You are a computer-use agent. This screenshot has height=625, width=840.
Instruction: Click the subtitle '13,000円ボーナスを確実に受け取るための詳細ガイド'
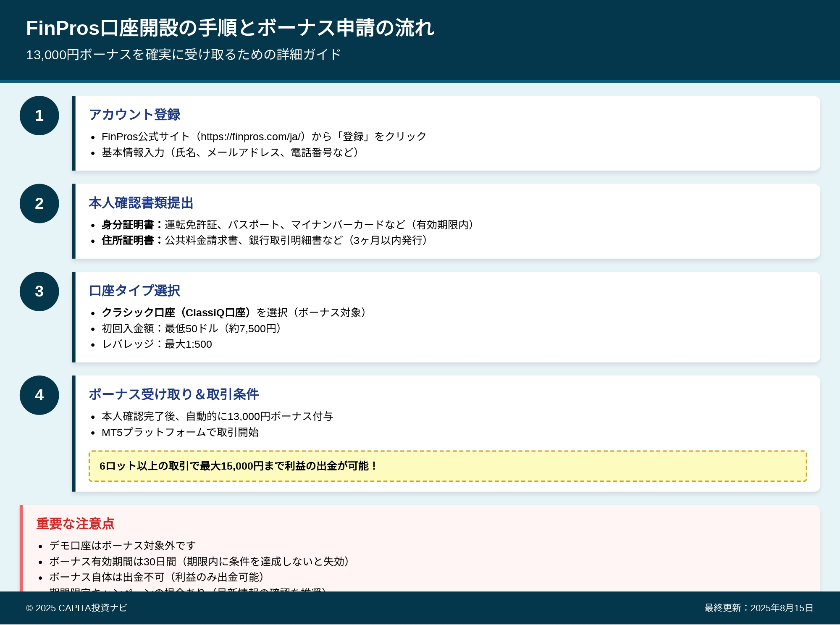pos(184,55)
